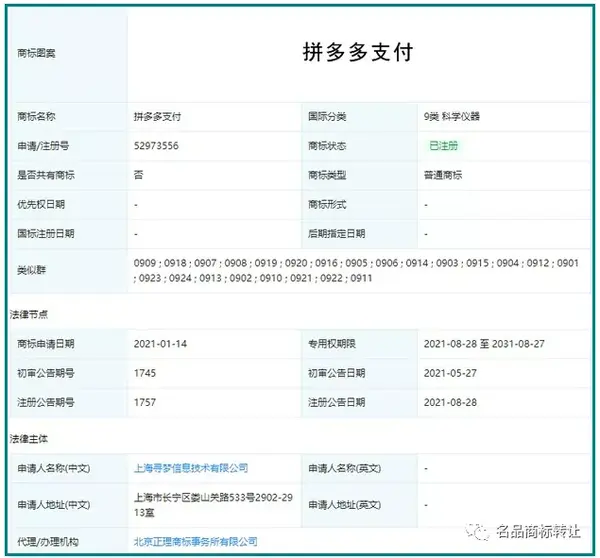Click the 后期指定日期 label

click(x=337, y=233)
